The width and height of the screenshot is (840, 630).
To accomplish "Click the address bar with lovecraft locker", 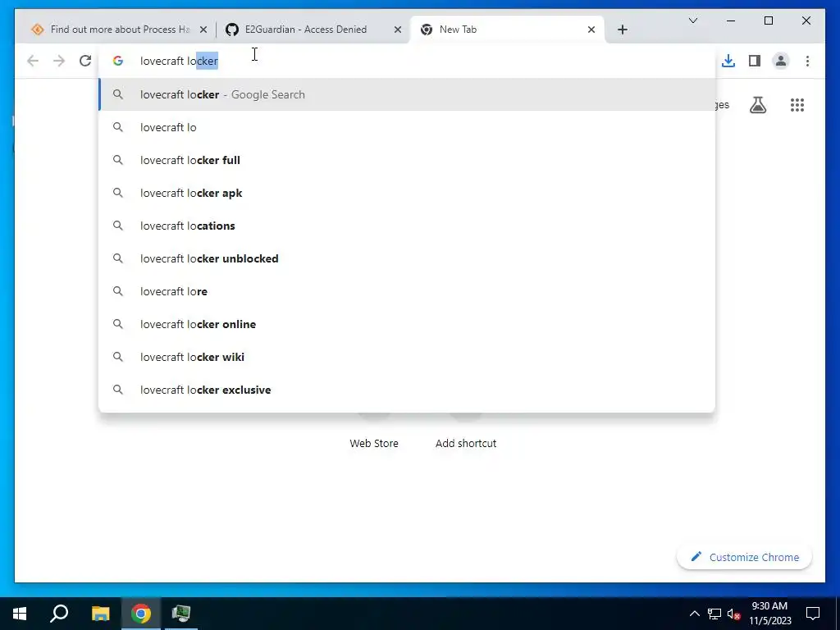I will (x=406, y=61).
